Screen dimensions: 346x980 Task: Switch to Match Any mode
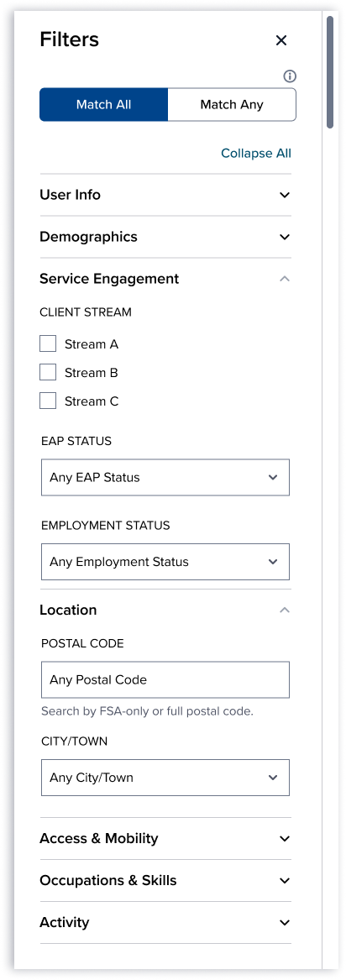point(232,104)
